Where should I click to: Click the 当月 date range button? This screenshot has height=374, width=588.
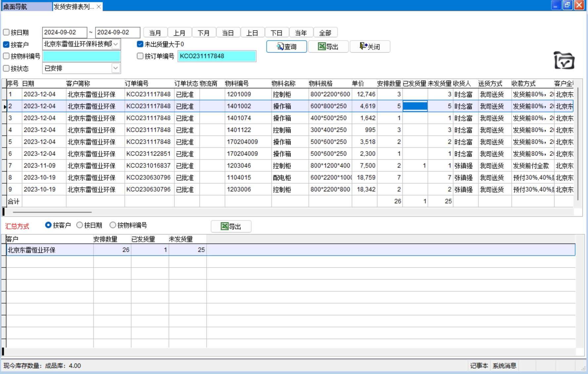(x=155, y=33)
